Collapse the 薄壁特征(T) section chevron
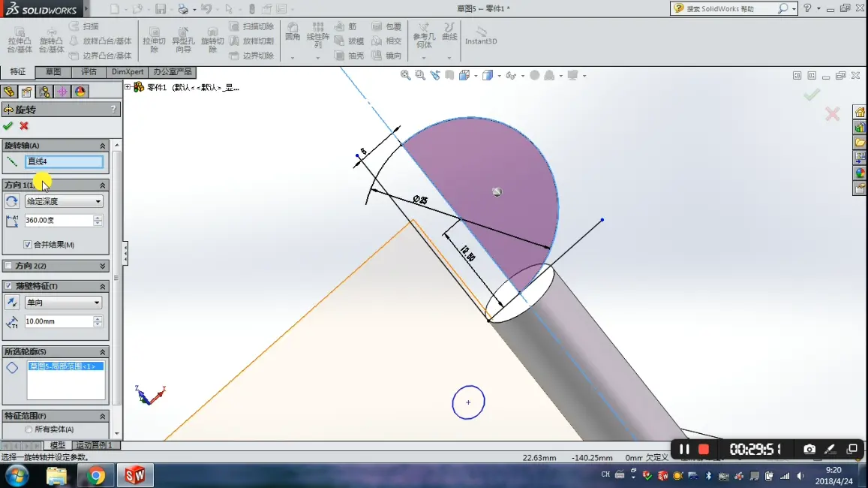Viewport: 868px width, 488px height. point(103,286)
